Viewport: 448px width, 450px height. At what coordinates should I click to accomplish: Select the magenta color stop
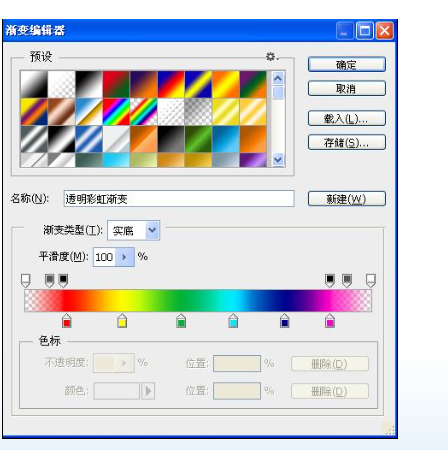[330, 321]
